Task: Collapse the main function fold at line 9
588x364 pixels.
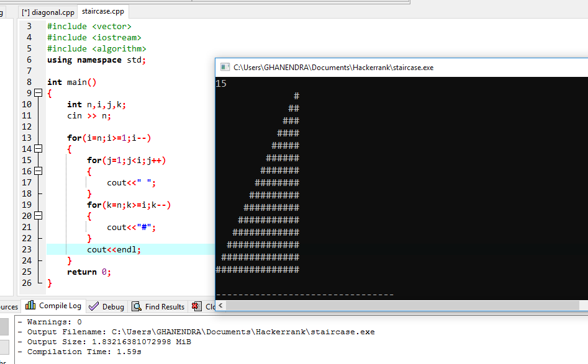Action: [38, 92]
